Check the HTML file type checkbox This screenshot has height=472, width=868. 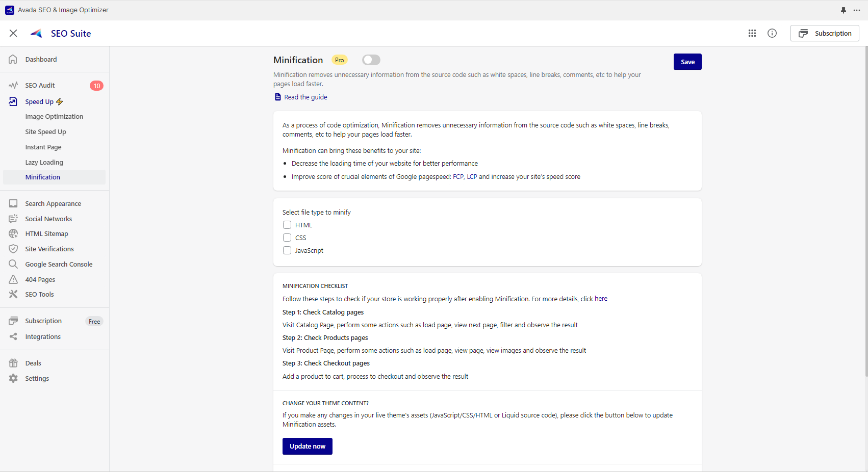point(287,225)
